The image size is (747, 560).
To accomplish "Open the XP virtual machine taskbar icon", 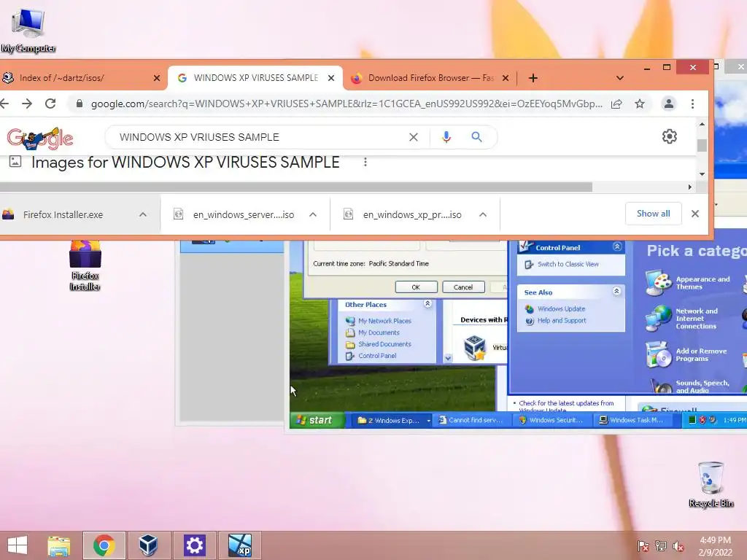I will coord(239,545).
